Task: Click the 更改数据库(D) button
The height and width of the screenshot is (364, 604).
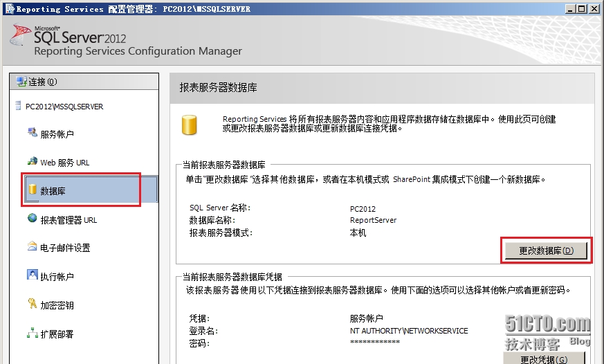Action: 546,251
